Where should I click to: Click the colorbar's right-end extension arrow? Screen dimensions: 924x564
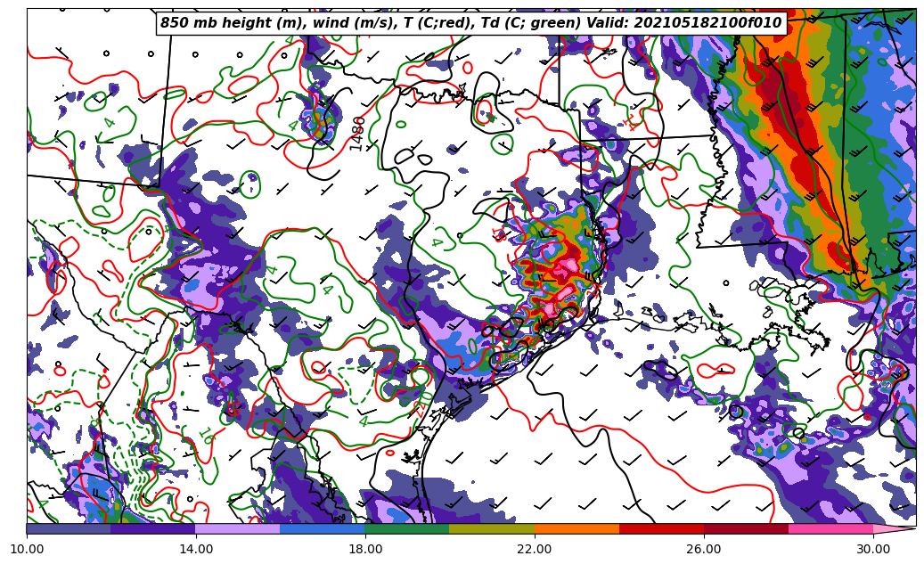(894, 528)
